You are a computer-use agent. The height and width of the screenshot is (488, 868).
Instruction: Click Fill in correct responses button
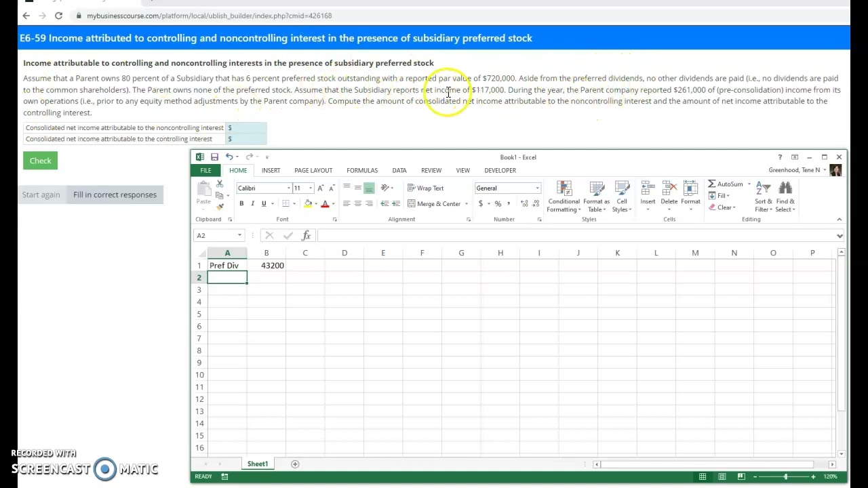115,195
